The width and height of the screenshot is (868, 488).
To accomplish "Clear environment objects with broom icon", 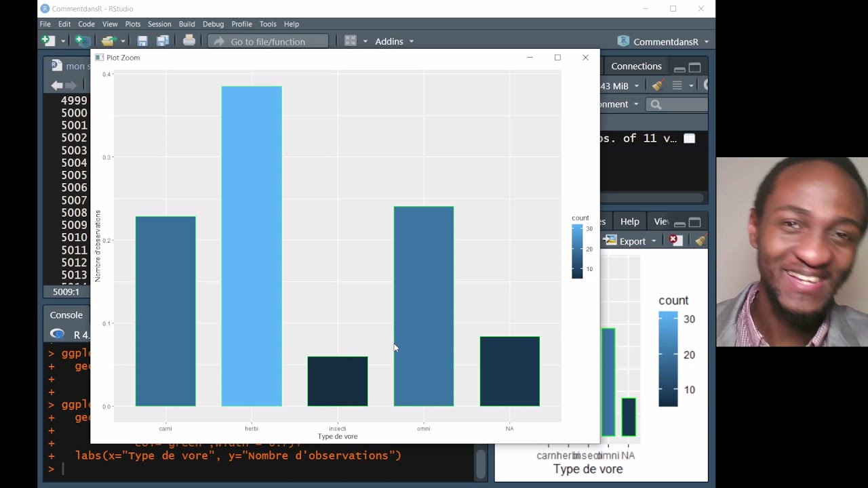I will (657, 85).
